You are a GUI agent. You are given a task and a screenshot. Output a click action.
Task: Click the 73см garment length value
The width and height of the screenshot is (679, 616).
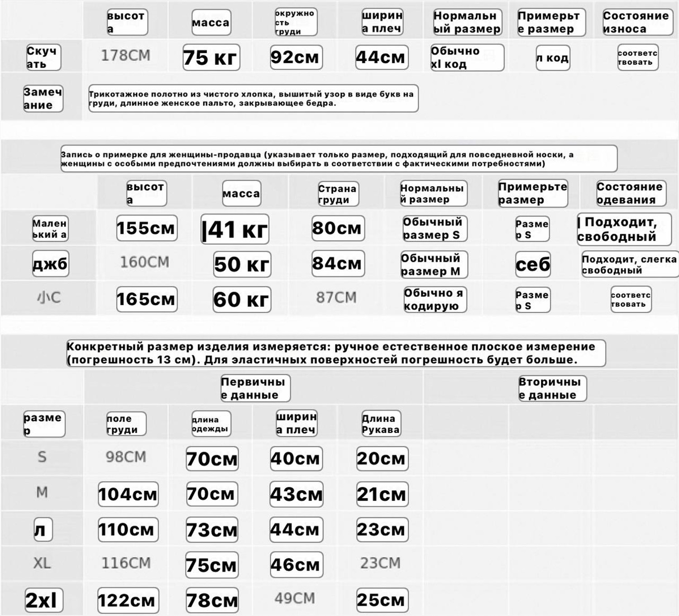212,530
